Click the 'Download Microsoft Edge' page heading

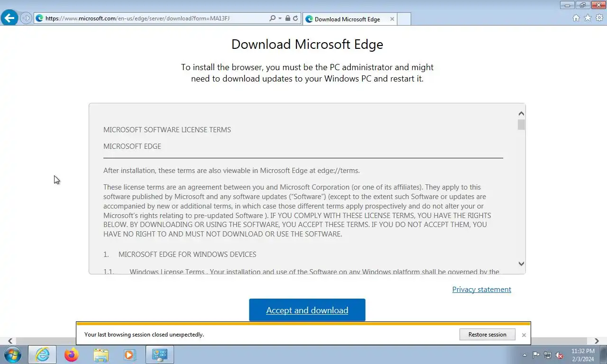click(307, 44)
